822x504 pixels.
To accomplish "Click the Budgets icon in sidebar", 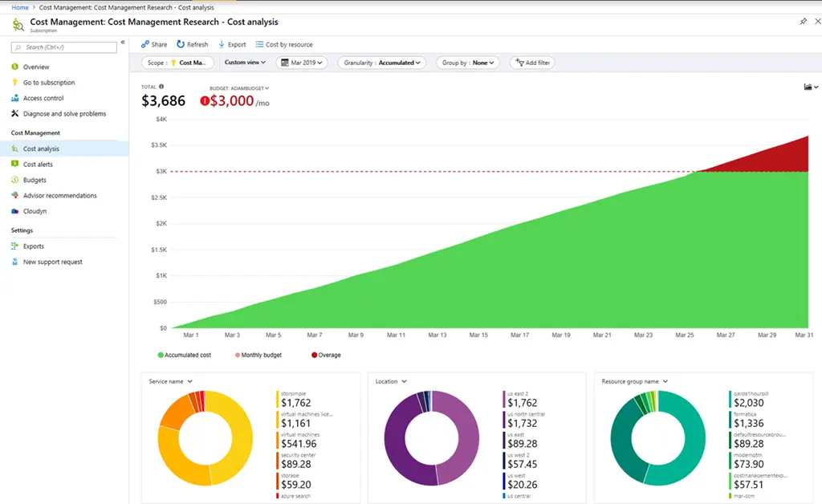I will point(14,180).
